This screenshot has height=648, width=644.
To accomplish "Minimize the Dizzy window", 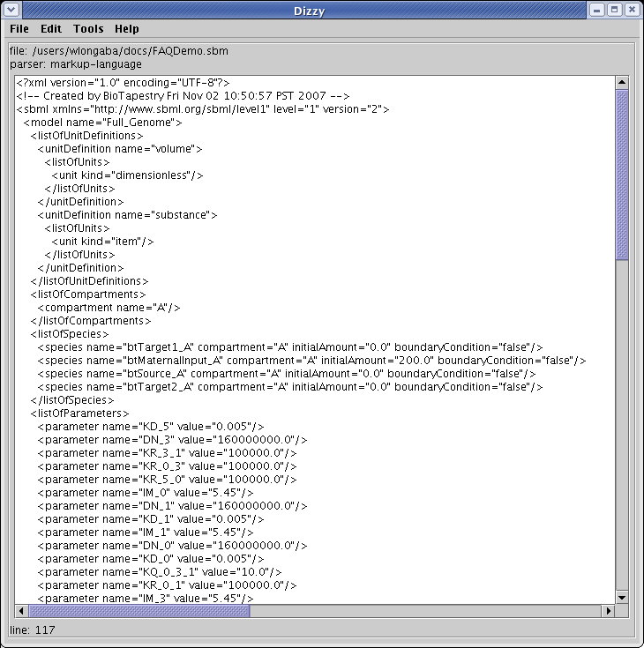I will (x=597, y=10).
